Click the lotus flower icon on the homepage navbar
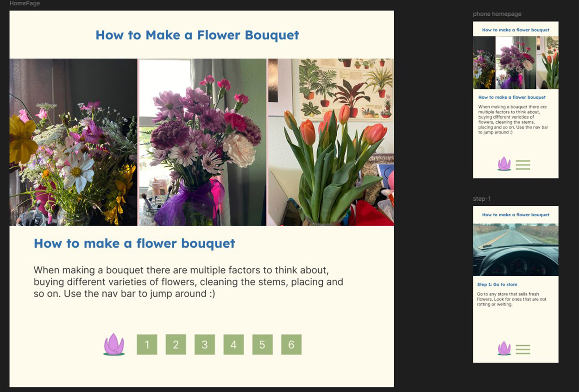This screenshot has height=392, width=579. (114, 344)
